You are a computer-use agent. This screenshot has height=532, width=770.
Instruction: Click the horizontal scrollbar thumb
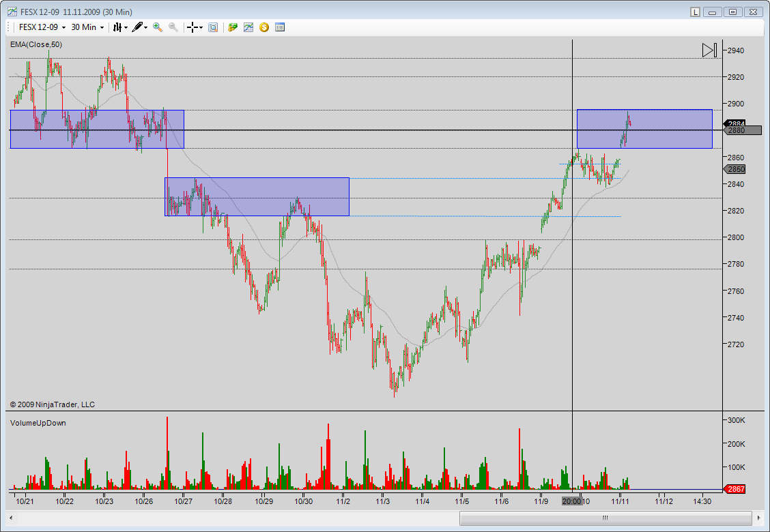(x=605, y=518)
